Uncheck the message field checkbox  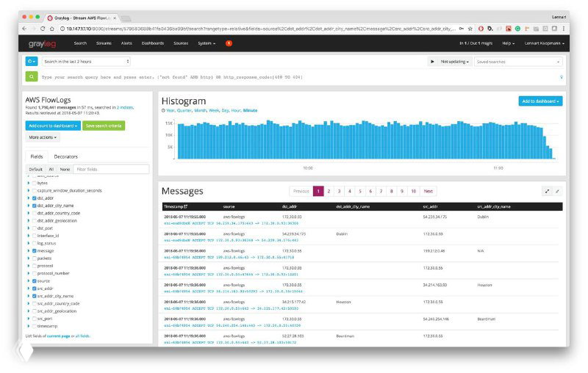34,251
